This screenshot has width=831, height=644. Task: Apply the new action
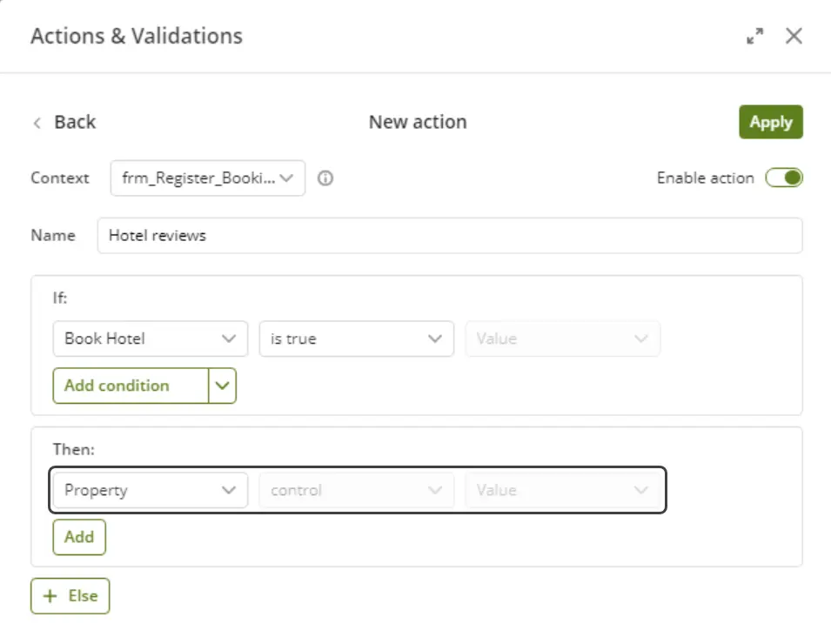771,122
